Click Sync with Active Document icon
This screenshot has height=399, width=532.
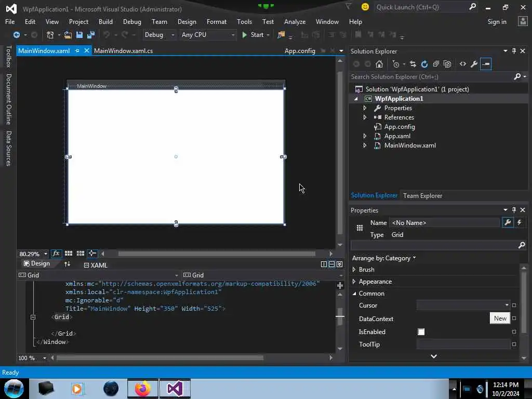[x=413, y=64]
